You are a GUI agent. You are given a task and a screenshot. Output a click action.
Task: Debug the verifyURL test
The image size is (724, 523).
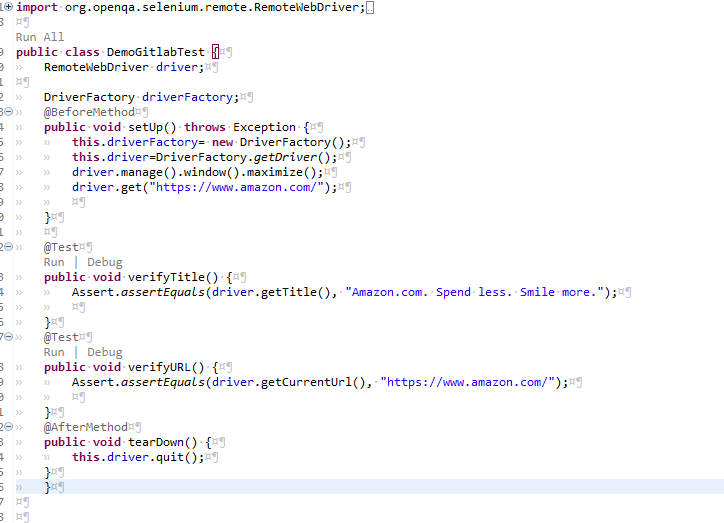(x=105, y=352)
